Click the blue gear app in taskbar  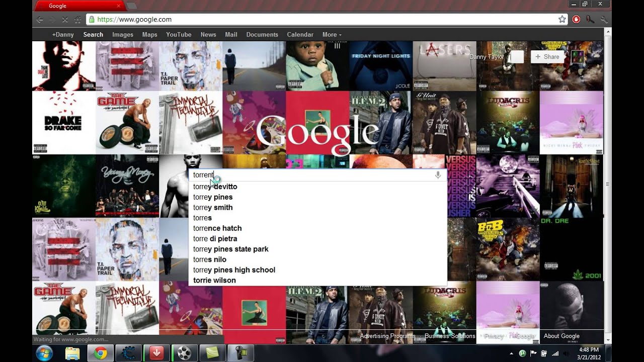point(128,353)
